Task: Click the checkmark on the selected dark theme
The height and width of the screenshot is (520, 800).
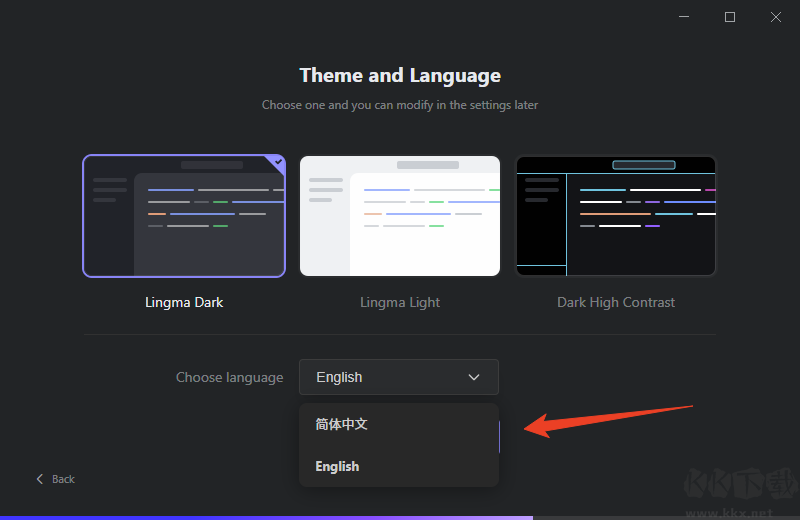Action: (x=278, y=162)
